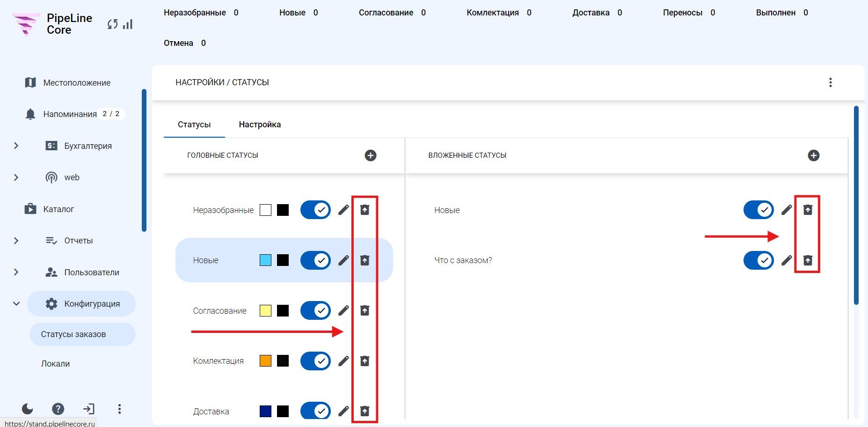This screenshot has height=427, width=868.
Task: Pick the orange color swatch of Комлектация
Action: pyautogui.click(x=265, y=361)
